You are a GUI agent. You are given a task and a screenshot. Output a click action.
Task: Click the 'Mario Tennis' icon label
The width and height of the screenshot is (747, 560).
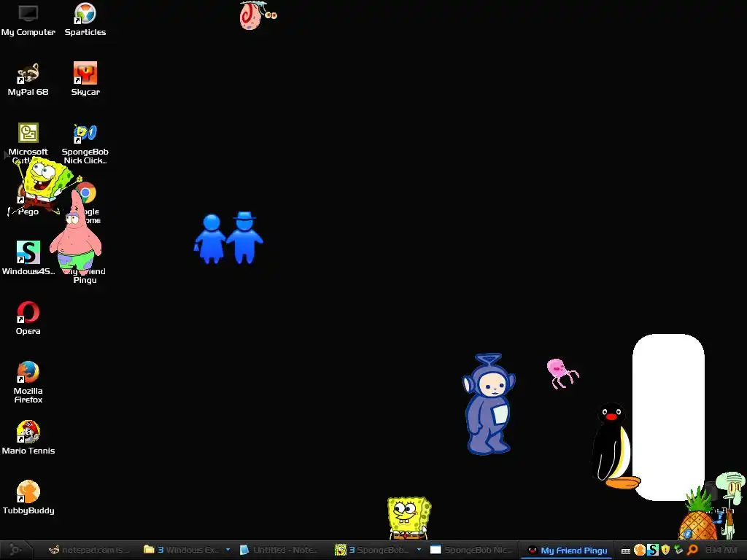coord(28,451)
